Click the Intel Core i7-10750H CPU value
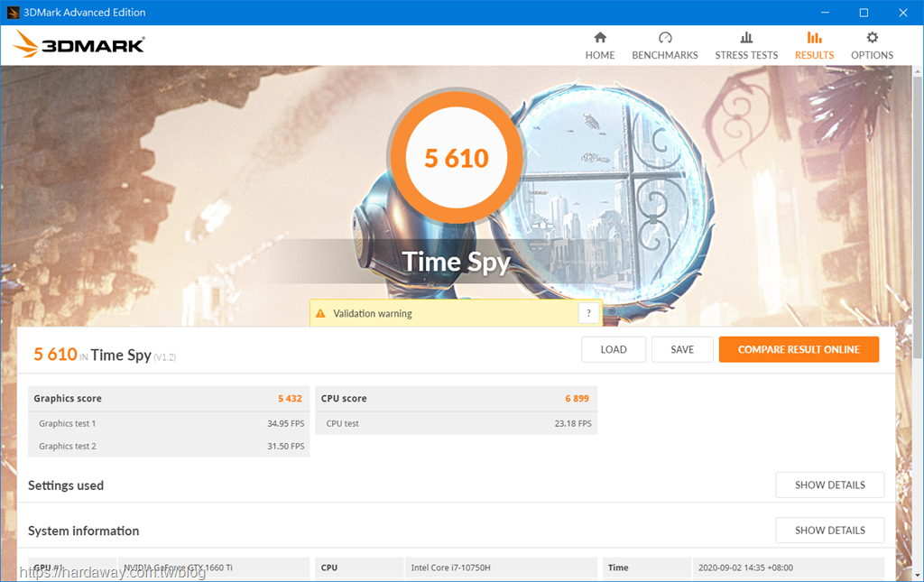The image size is (924, 582). (450, 568)
